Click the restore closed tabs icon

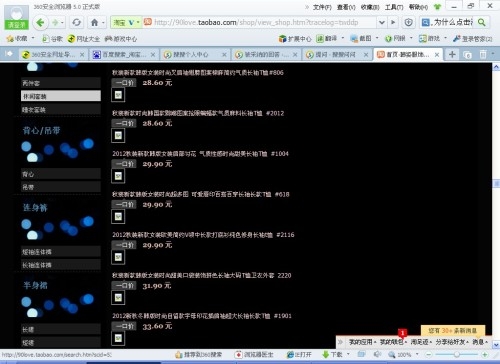tap(468, 55)
